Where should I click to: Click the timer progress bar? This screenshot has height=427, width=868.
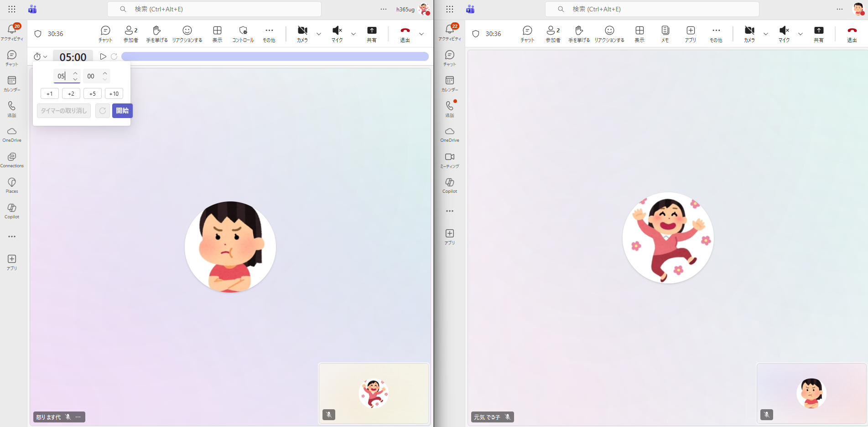(275, 57)
